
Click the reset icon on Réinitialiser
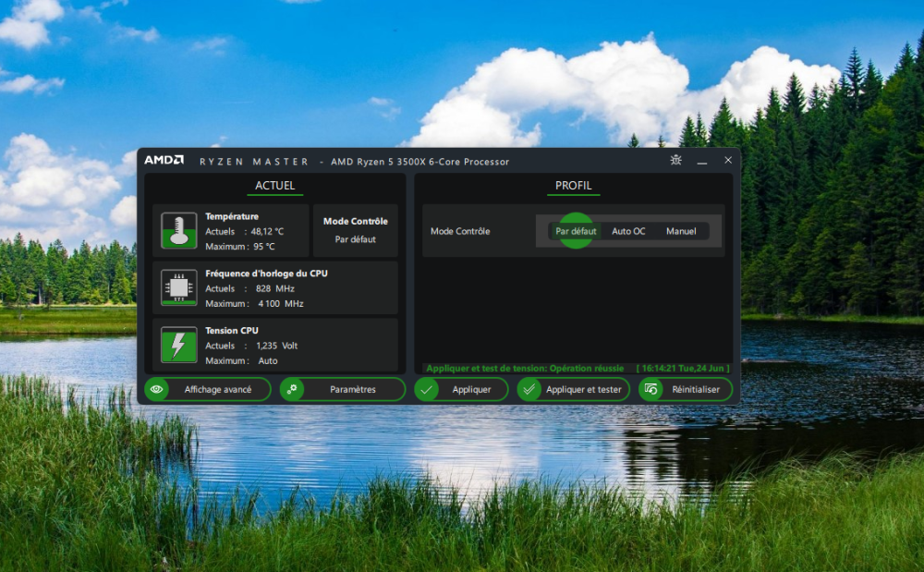(x=651, y=390)
